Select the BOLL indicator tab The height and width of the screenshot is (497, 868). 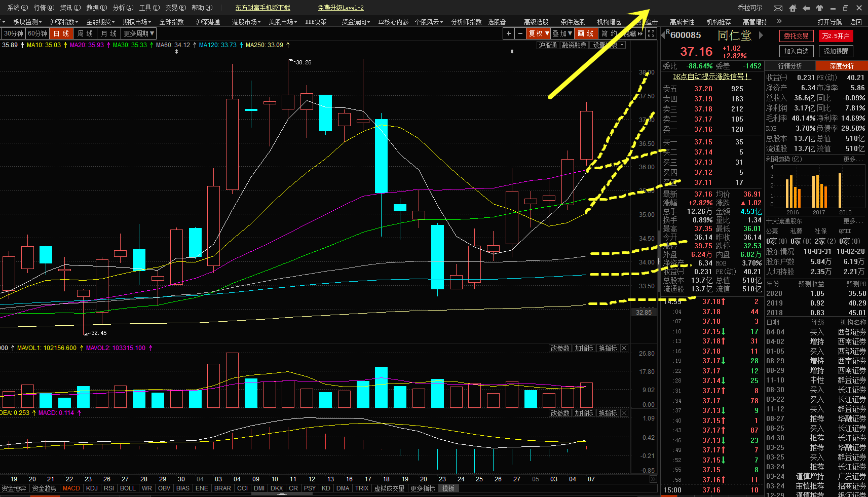coord(128,488)
